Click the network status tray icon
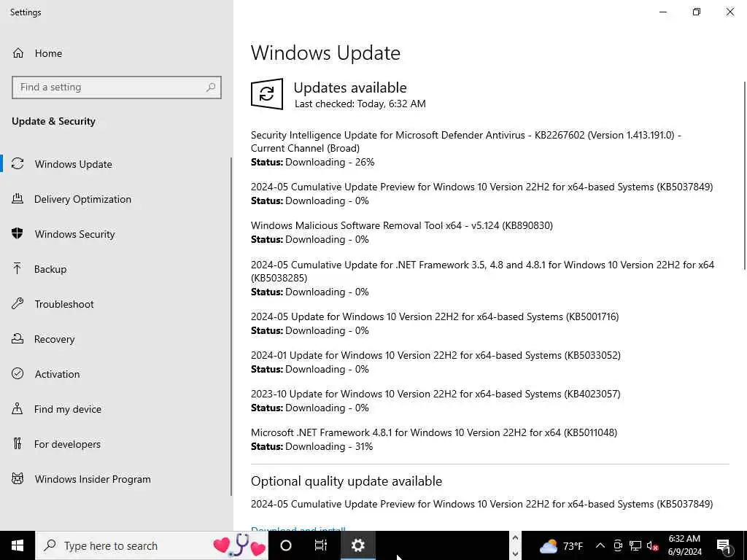747x560 pixels. point(635,545)
